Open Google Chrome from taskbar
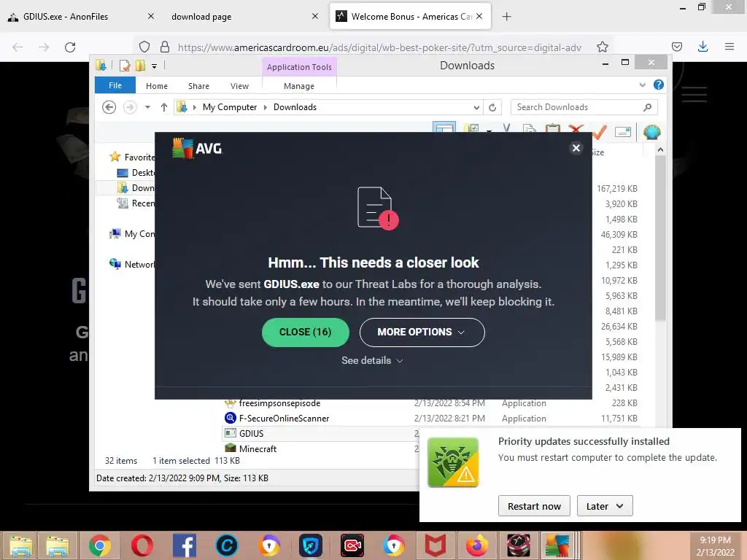Viewport: 747px width, 560px height. point(99,545)
